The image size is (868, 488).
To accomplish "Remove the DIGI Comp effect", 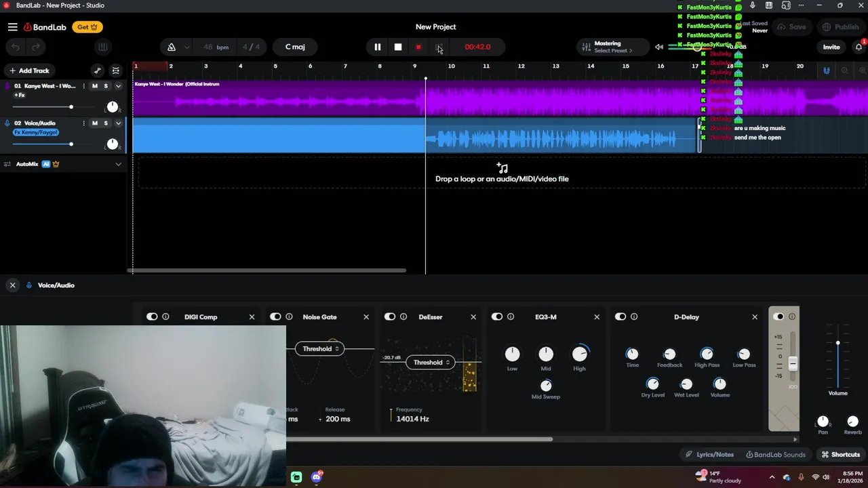I will click(252, 317).
